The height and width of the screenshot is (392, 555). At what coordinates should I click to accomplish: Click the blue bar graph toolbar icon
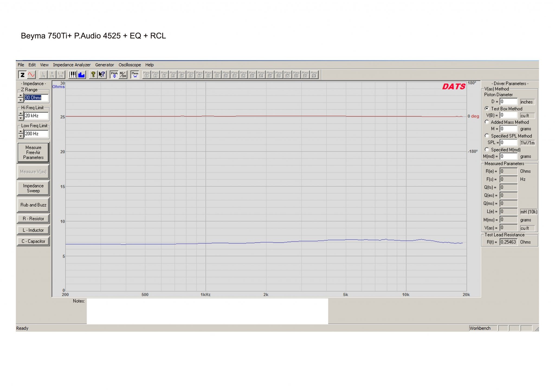(x=82, y=75)
